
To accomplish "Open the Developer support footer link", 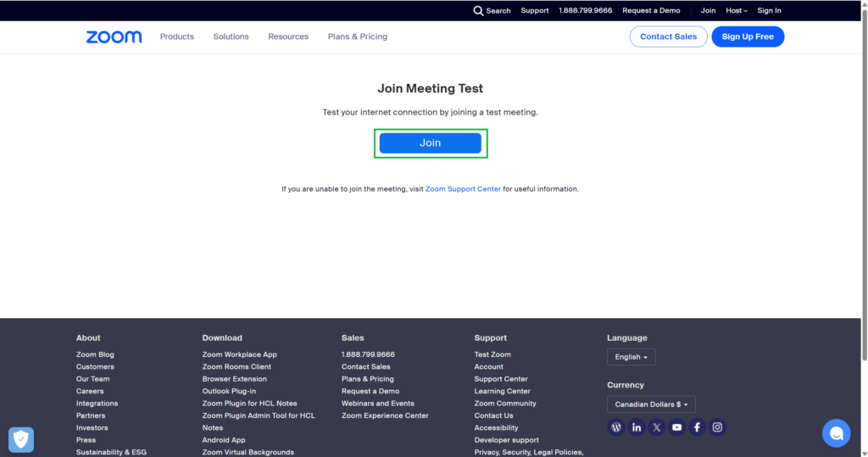I will pyautogui.click(x=507, y=440).
